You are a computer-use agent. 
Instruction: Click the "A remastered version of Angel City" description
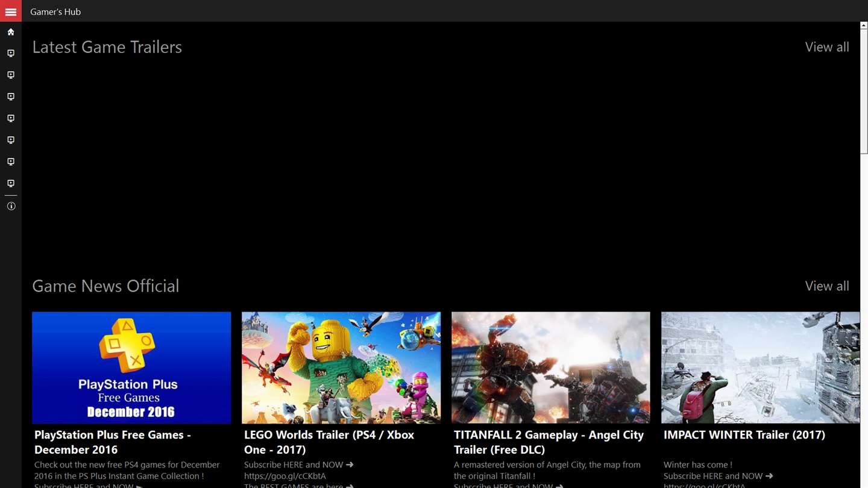pos(547,471)
